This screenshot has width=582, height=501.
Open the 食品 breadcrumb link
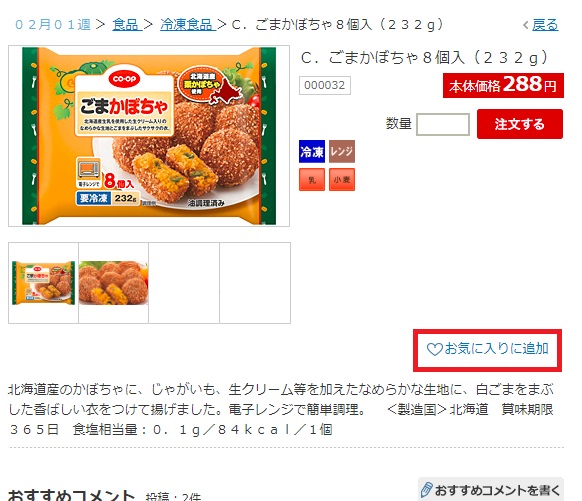click(x=125, y=24)
